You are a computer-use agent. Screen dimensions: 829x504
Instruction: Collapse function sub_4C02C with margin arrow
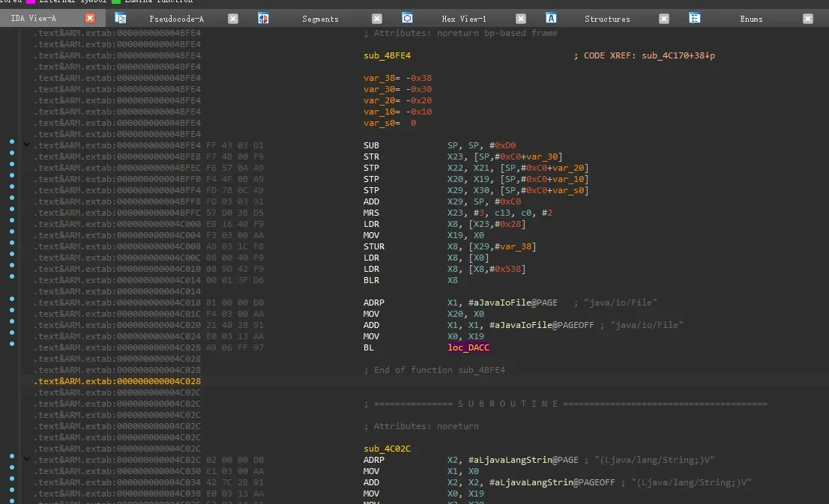(26, 459)
